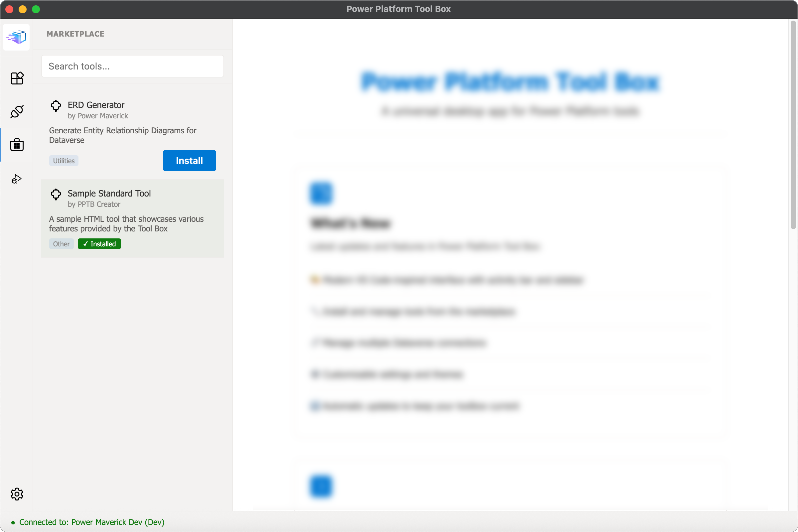
Task: Open Settings gear in sidebar
Action: coord(17,494)
